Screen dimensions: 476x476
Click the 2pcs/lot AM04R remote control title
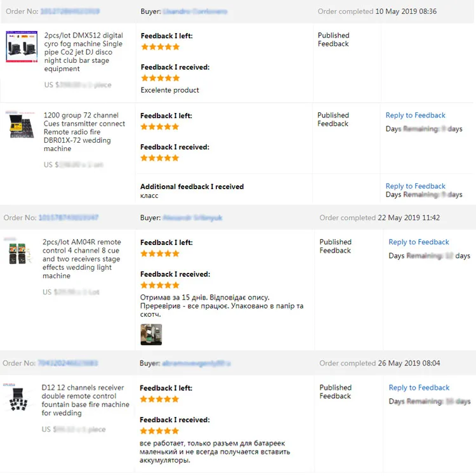pos(82,259)
